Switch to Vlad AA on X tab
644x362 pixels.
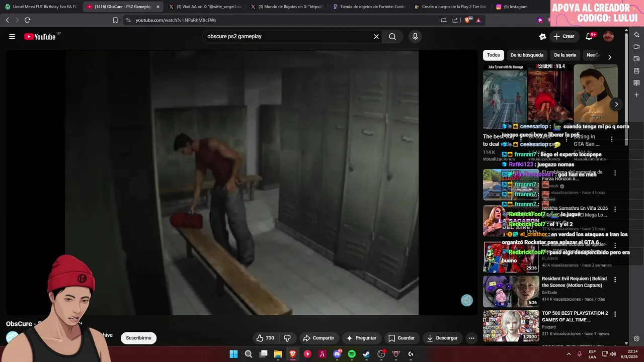click(x=205, y=7)
